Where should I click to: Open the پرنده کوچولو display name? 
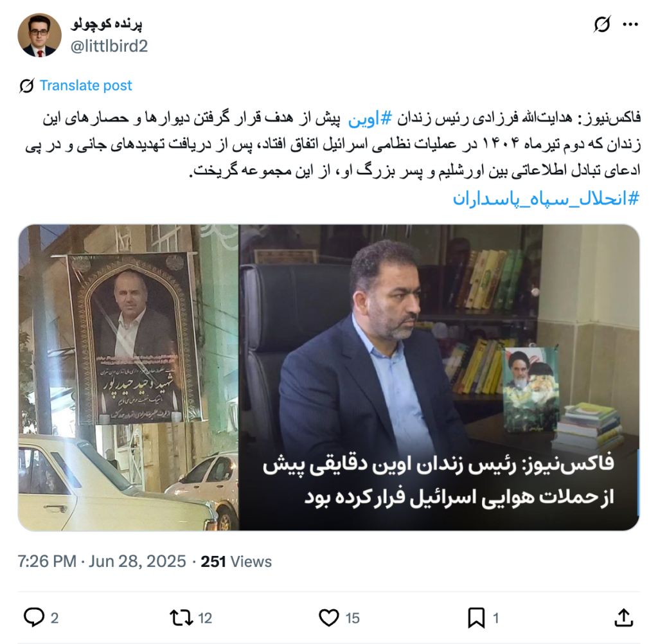click(x=107, y=24)
